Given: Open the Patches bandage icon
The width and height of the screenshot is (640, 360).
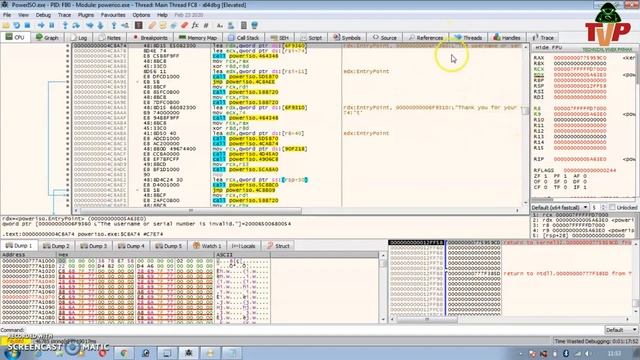Looking at the screenshot, I should [152, 25].
